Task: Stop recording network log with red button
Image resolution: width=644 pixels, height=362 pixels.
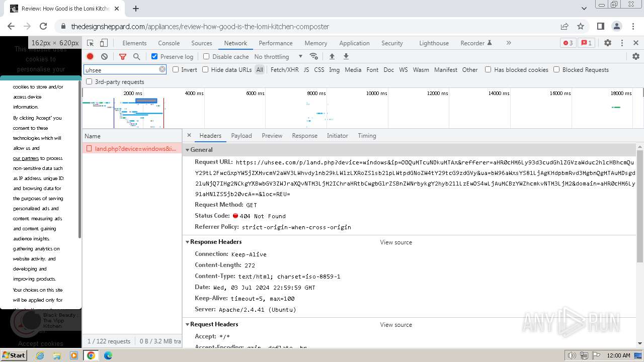Action: click(x=90, y=57)
